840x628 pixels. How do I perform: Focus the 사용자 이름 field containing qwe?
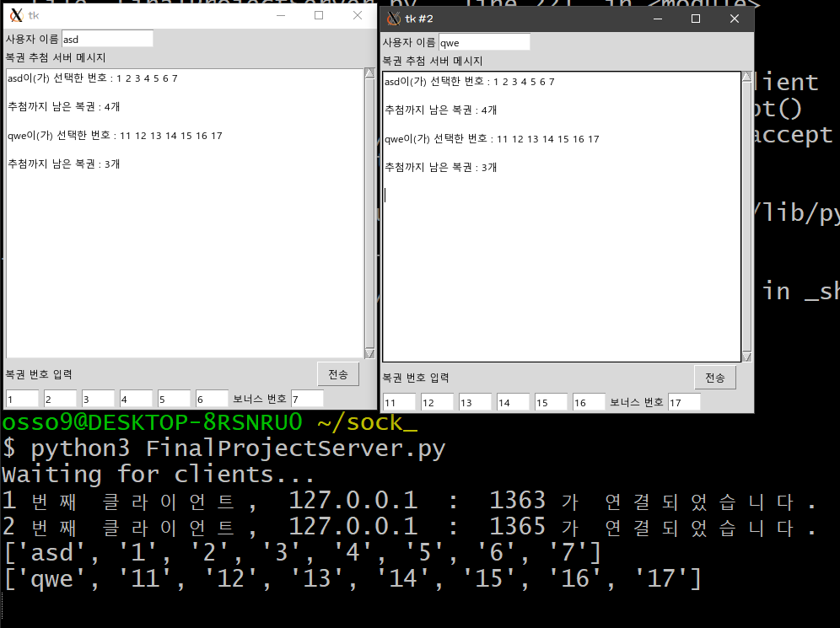point(485,42)
